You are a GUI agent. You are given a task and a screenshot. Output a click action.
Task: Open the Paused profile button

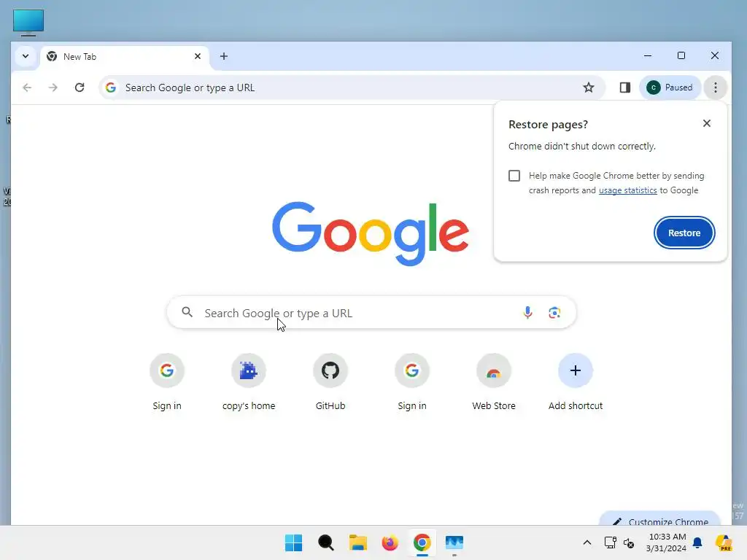point(670,87)
